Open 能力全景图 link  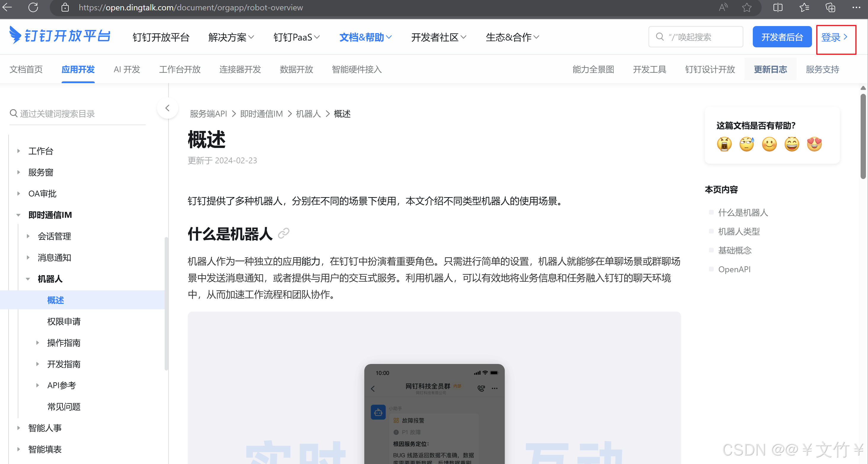(593, 69)
